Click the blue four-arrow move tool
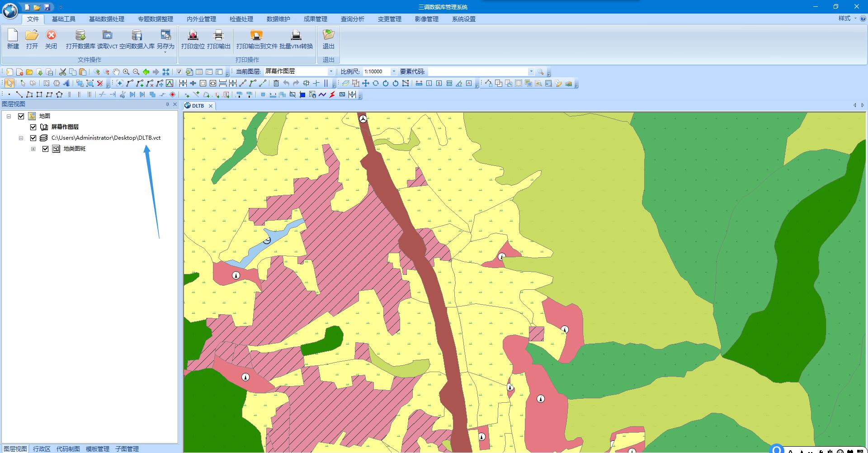Image resolution: width=868 pixels, height=453 pixels. tap(366, 83)
